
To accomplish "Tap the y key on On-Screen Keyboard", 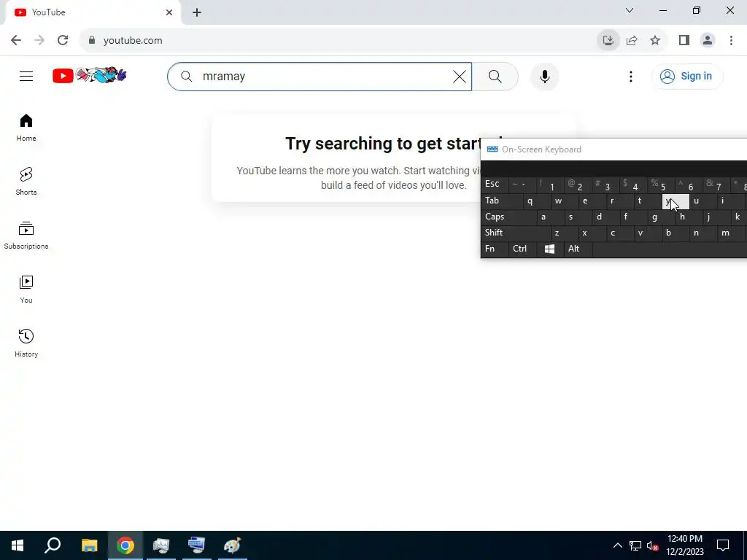I will 676,201.
